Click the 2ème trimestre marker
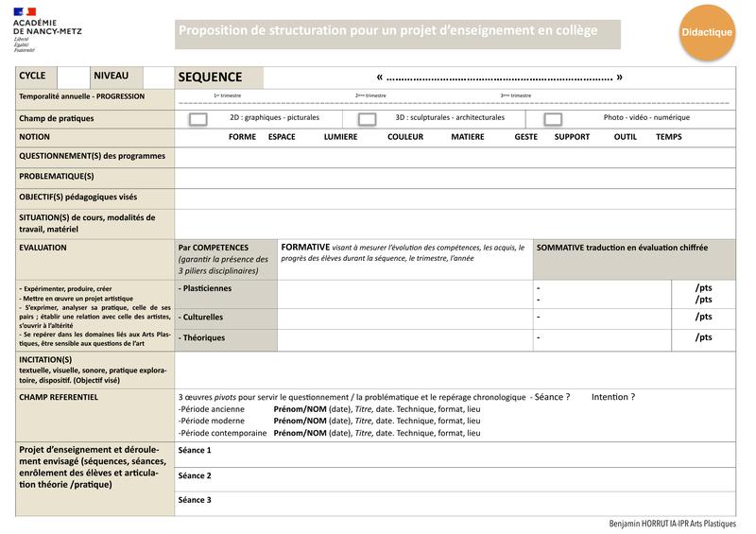 coord(370,96)
